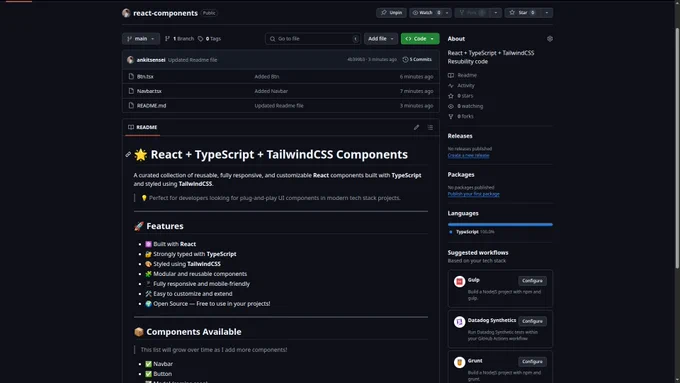The image size is (680, 383).
Task: Open the Add file dropdown
Action: coord(381,39)
